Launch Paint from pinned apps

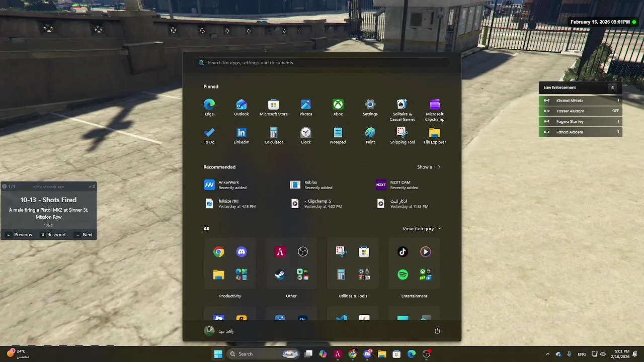pos(370,135)
